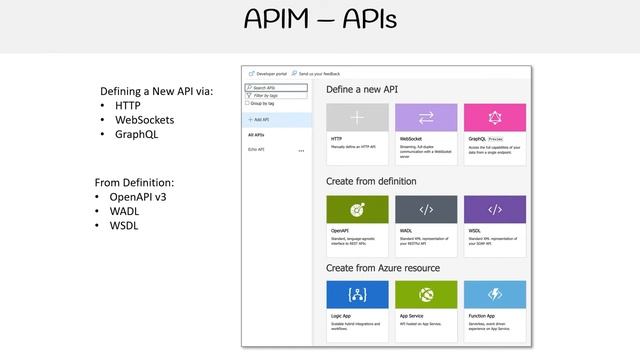Click the Send us your feedback icon
The height and width of the screenshot is (360, 640).
(294, 73)
